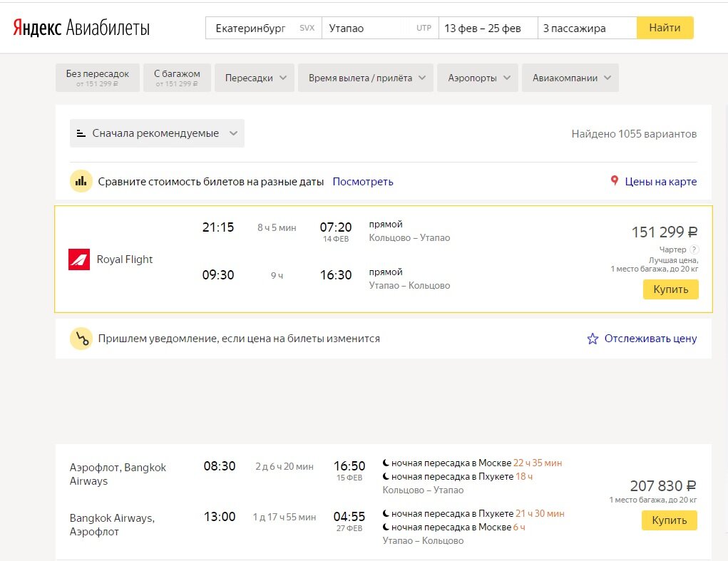
Task: Click the moon icon for пересадка в Пхукете 21 ч 30 мин
Action: tap(386, 513)
